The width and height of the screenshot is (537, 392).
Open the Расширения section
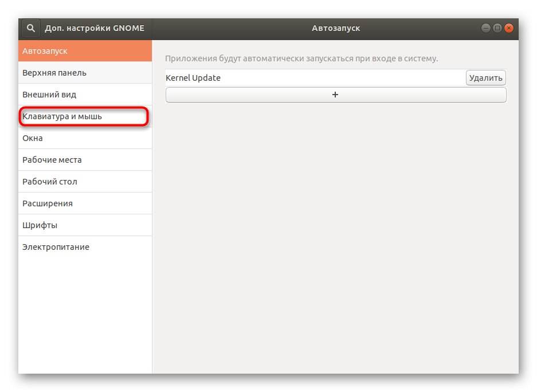[85, 203]
